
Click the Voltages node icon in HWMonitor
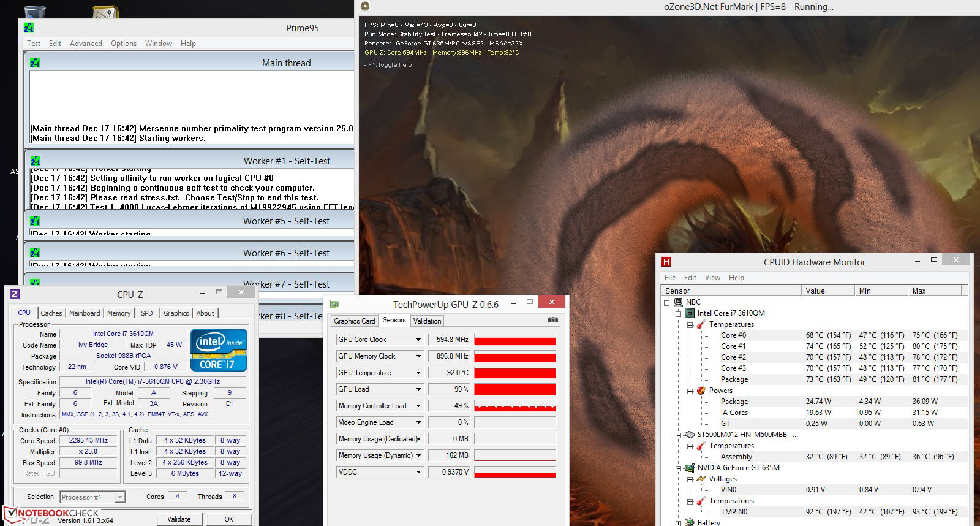tap(701, 479)
